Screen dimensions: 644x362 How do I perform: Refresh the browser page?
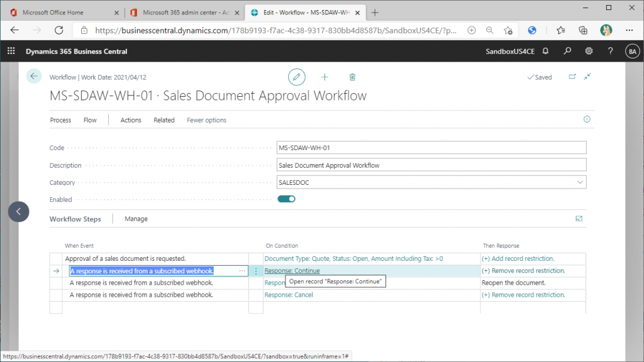point(59,30)
